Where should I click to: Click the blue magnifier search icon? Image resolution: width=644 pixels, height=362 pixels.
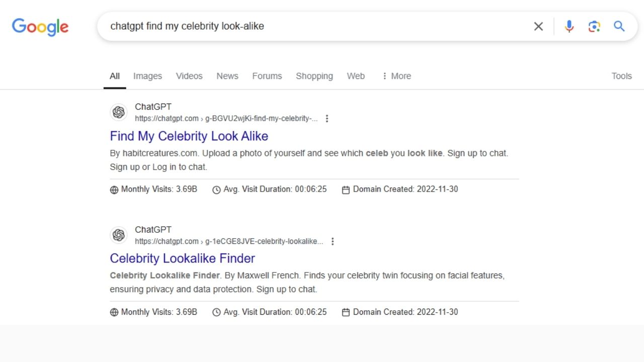(x=619, y=26)
